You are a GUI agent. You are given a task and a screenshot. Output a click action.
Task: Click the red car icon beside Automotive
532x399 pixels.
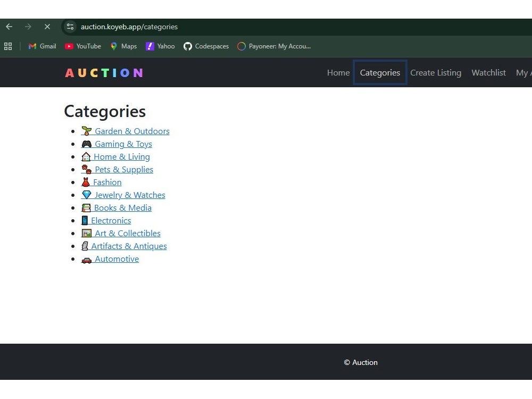[x=87, y=260]
